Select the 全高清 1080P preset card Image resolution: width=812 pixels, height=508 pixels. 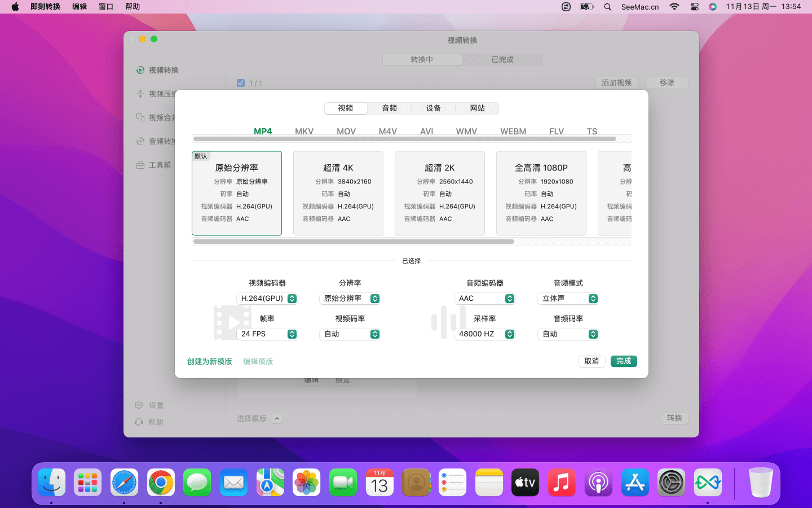coord(541,193)
